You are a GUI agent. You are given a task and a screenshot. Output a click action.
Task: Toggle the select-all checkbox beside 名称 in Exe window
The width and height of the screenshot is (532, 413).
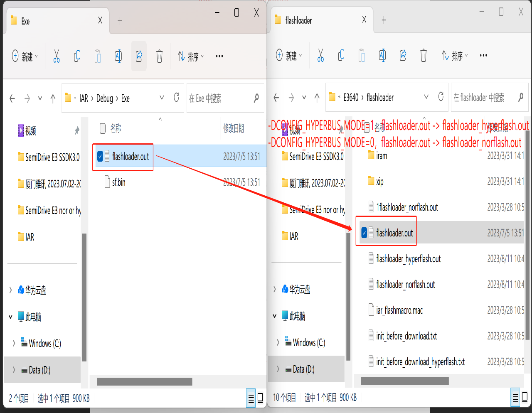103,129
